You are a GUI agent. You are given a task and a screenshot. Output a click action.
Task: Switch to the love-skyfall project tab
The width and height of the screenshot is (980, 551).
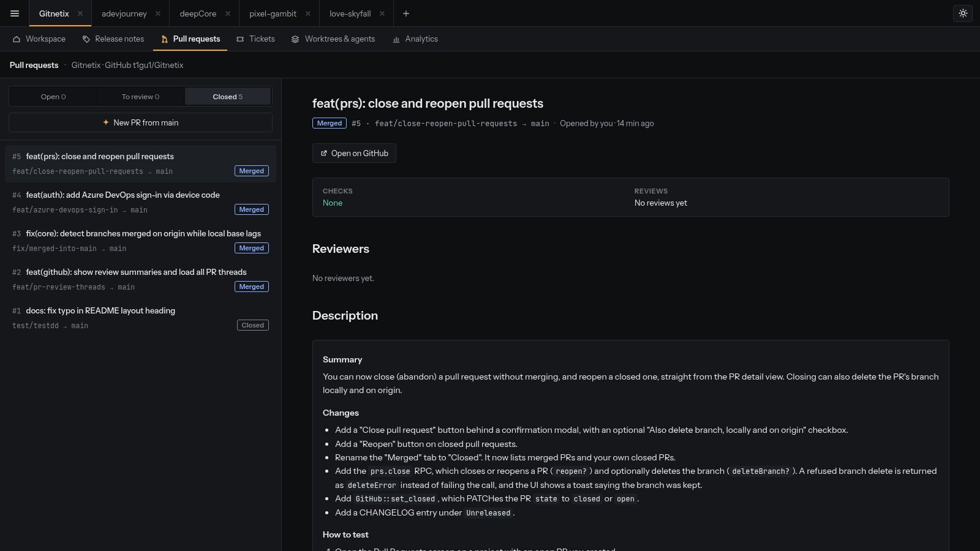350,13
